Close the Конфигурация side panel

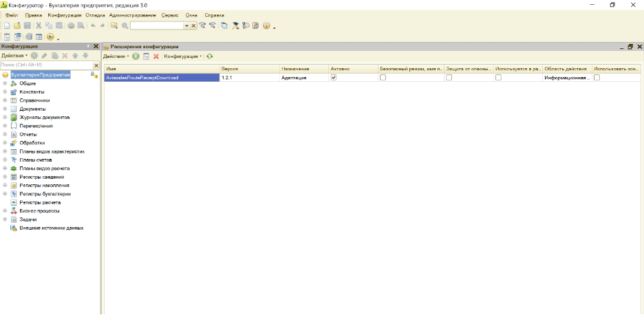coord(96,46)
